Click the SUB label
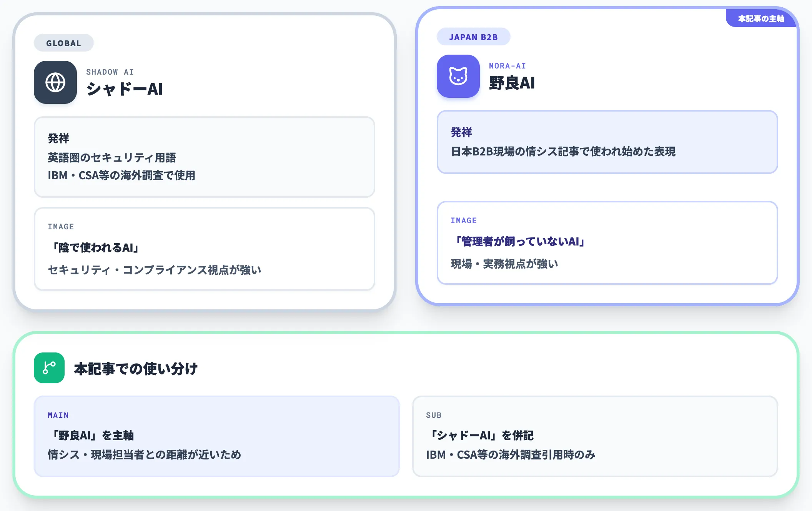812x511 pixels. 434,415
